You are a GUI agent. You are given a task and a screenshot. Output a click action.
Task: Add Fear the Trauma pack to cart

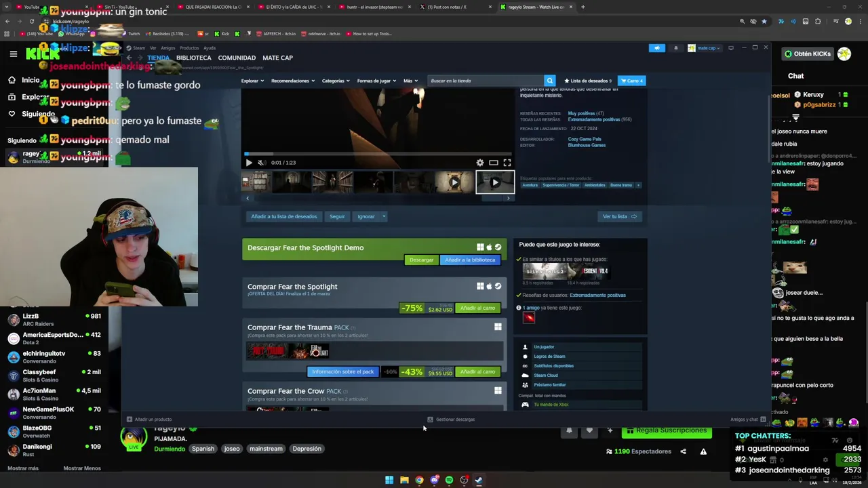(x=477, y=371)
